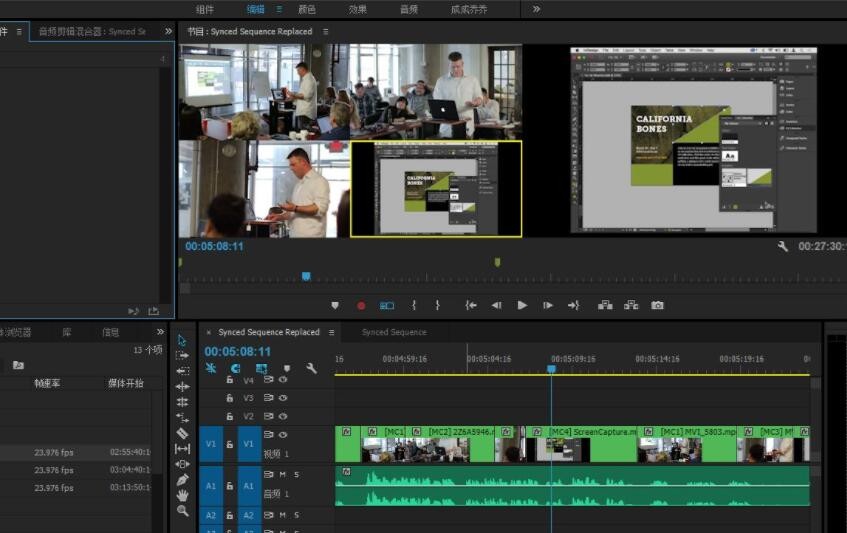Select the Pen tool
Image resolution: width=847 pixels, height=533 pixels.
[182, 479]
